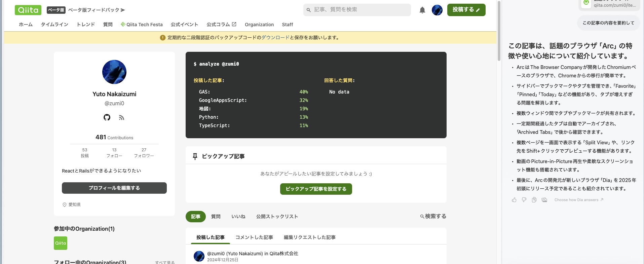Click the thumbs-down icon in Dia panel
Screen dimensions: 644x264
click(x=524, y=200)
